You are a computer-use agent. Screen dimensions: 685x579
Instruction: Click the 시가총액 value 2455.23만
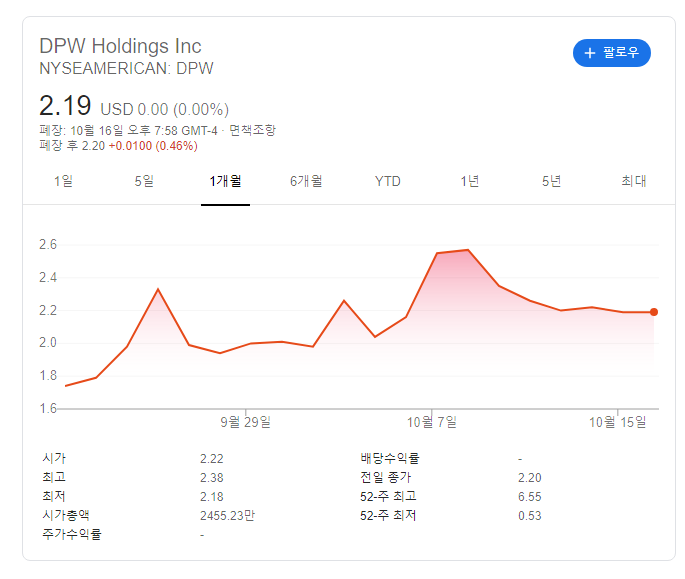[x=227, y=516]
